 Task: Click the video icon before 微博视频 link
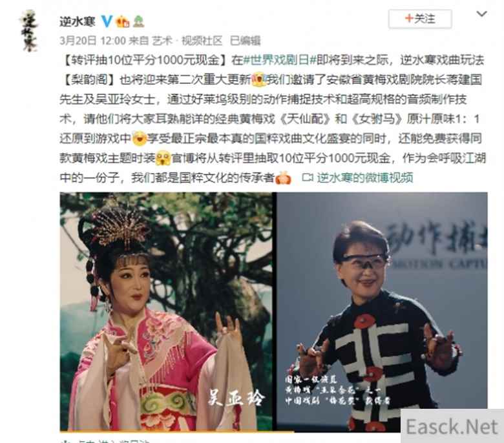click(308, 178)
